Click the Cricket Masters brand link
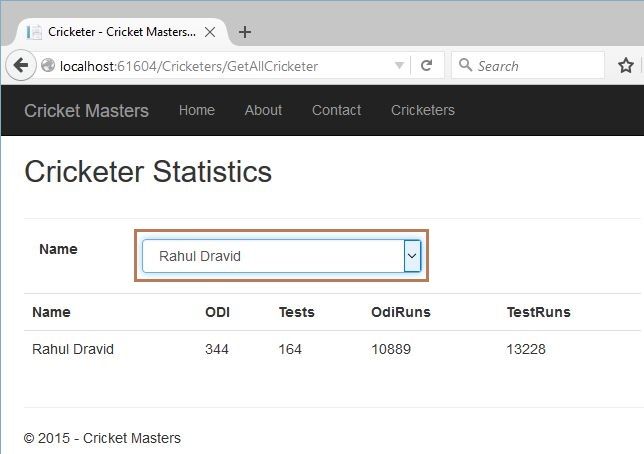The height and width of the screenshot is (454, 644). click(86, 111)
